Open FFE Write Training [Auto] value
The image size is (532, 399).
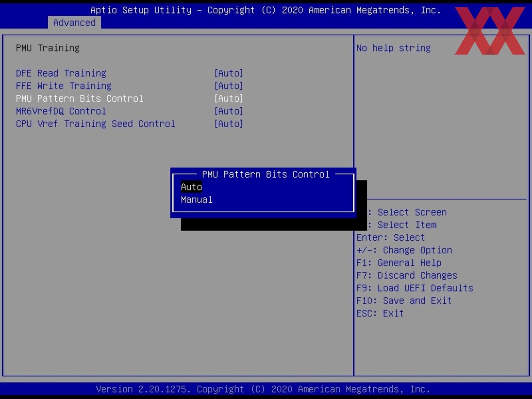[229, 86]
